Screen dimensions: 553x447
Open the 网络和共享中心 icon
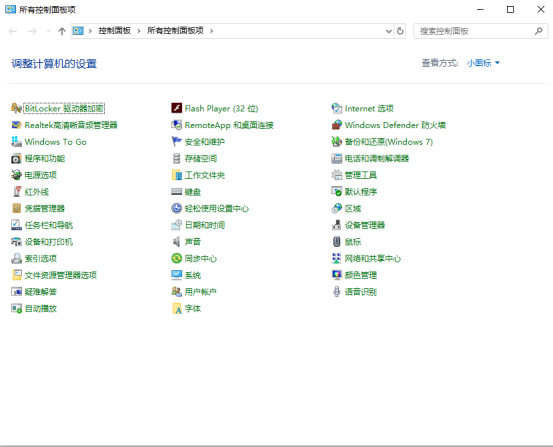(336, 258)
